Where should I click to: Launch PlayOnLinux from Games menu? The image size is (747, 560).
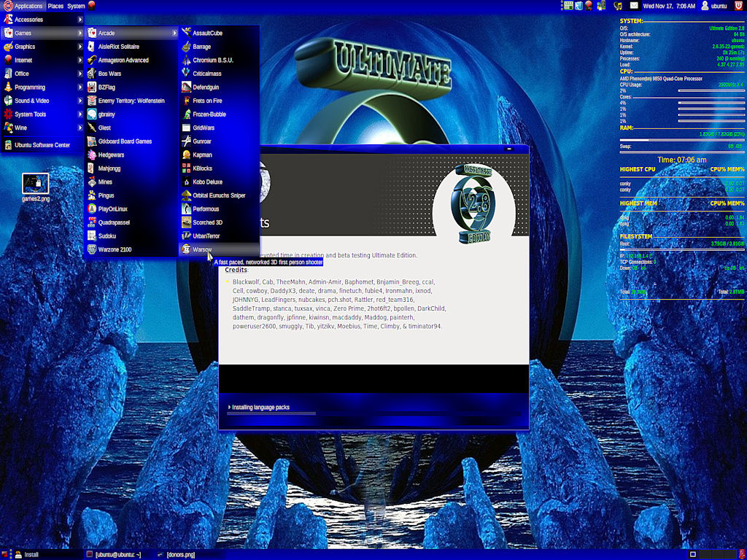[x=112, y=209]
